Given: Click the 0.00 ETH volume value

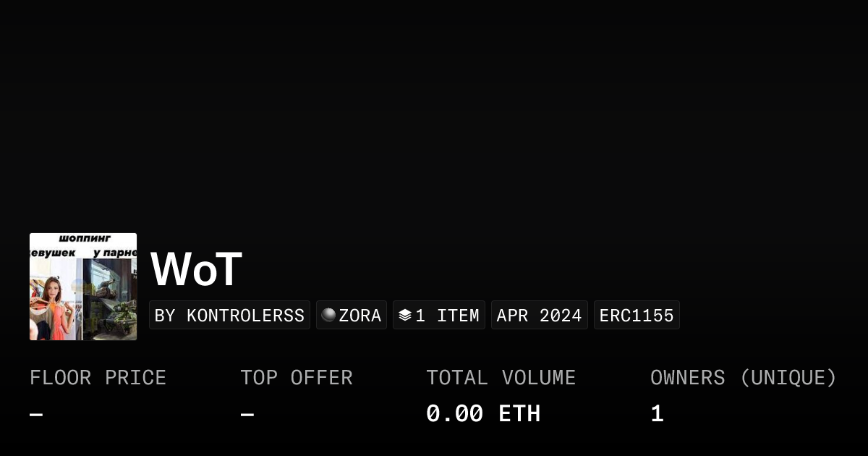Looking at the screenshot, I should tap(483, 414).
